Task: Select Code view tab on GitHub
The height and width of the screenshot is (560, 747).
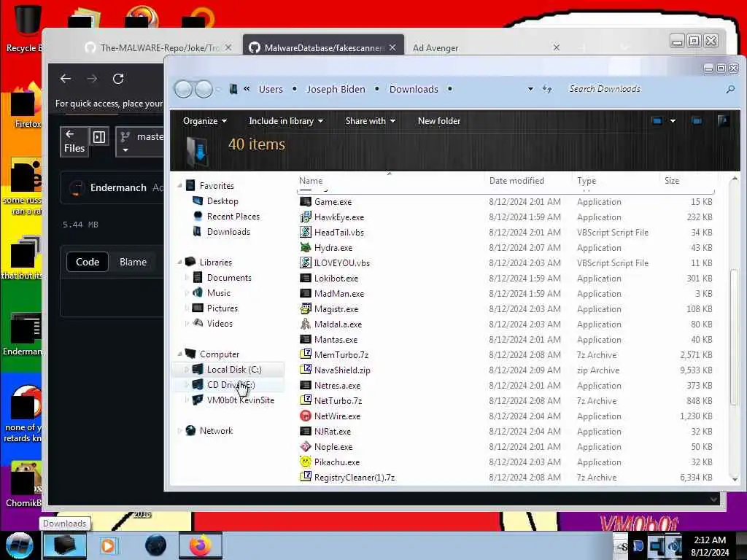Action: (x=88, y=262)
